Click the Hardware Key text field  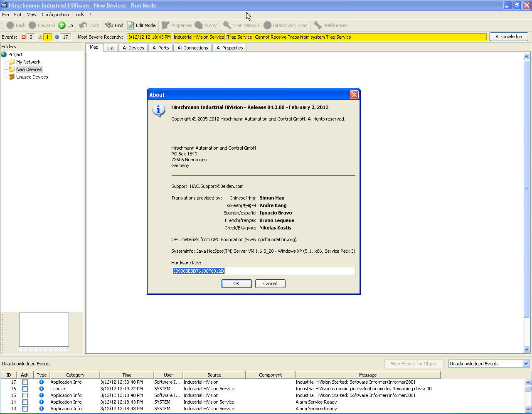tap(264, 271)
